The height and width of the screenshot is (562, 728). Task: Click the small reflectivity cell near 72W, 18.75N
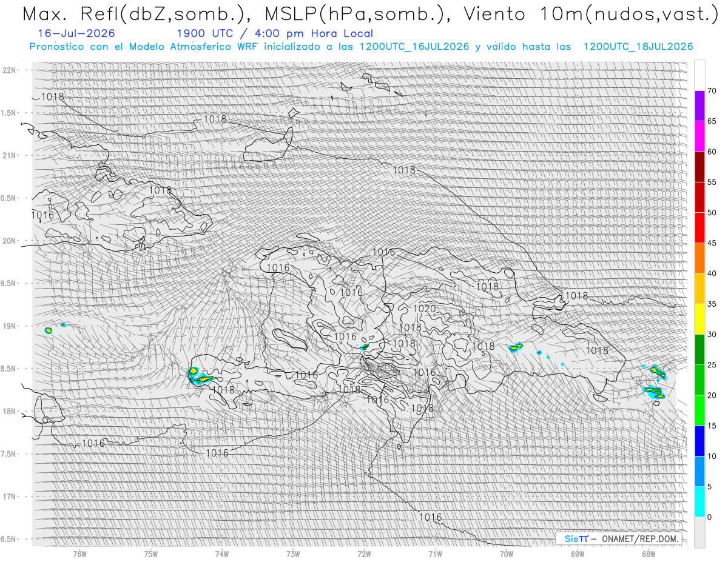(365, 347)
